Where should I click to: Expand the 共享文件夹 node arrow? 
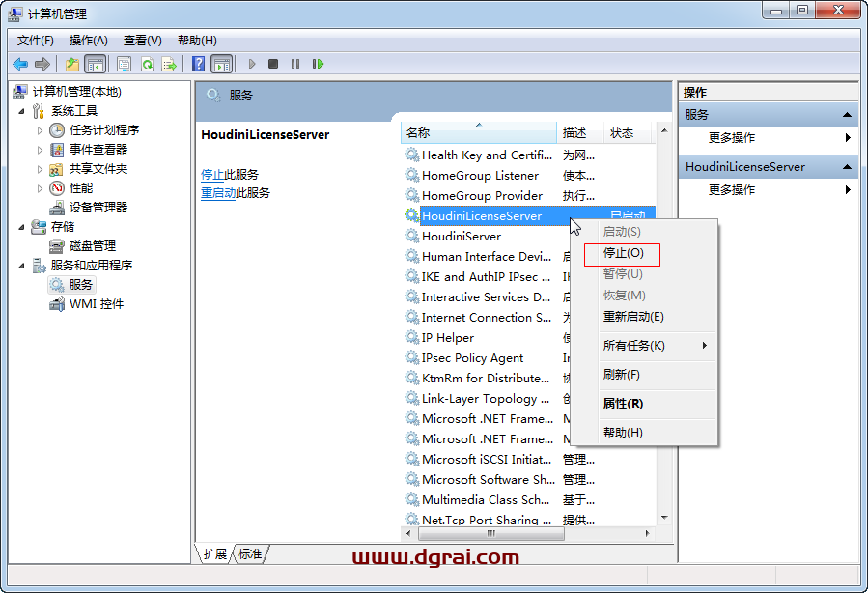40,169
